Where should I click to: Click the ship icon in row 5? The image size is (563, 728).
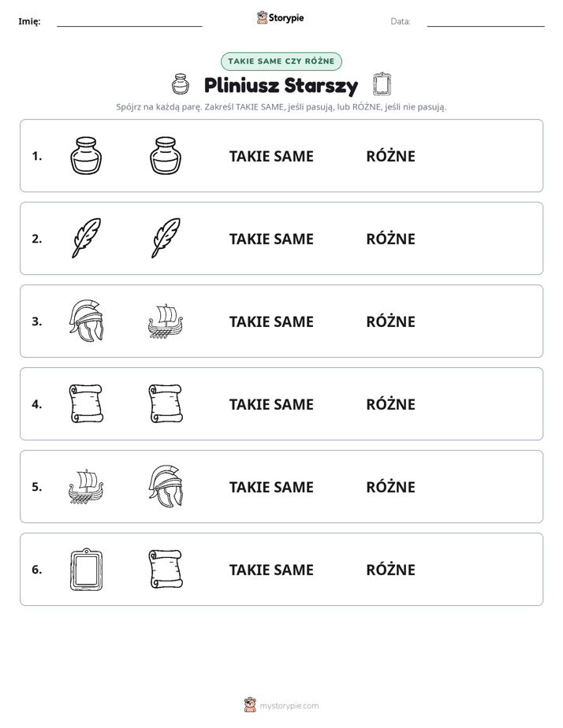(x=86, y=487)
